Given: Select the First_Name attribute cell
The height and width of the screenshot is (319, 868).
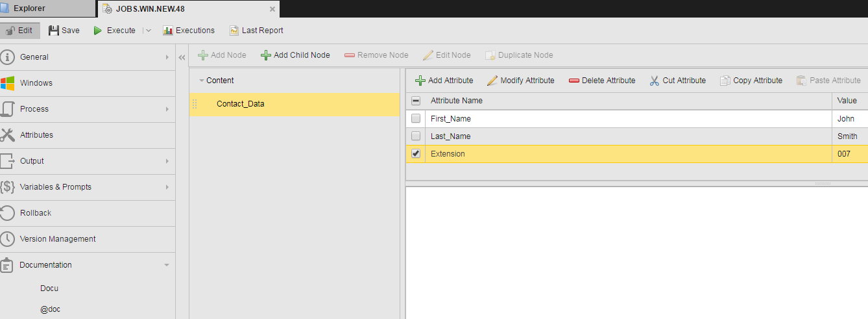Looking at the screenshot, I should pyautogui.click(x=629, y=119).
